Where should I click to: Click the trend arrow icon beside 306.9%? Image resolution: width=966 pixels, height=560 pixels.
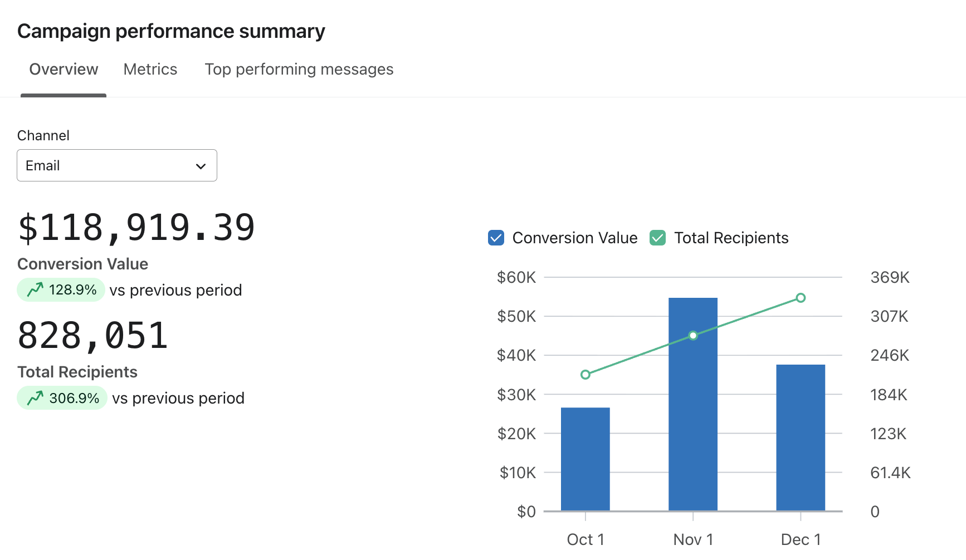click(35, 398)
